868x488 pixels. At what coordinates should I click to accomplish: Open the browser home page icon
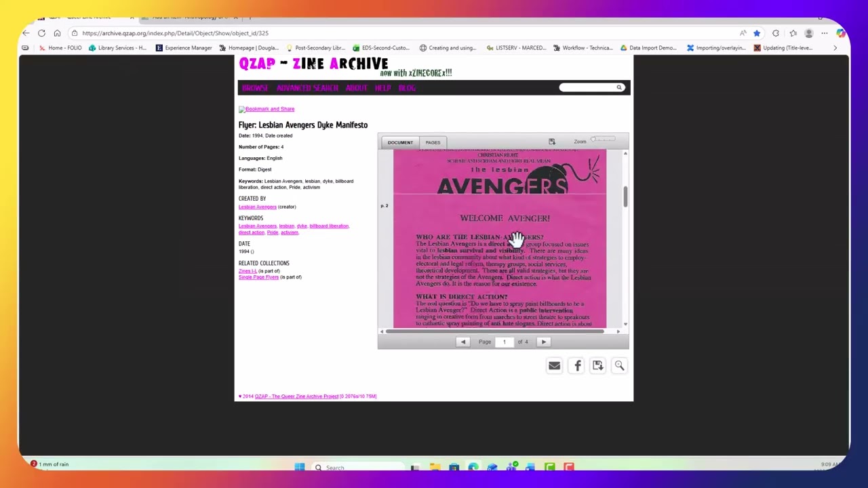pyautogui.click(x=57, y=33)
